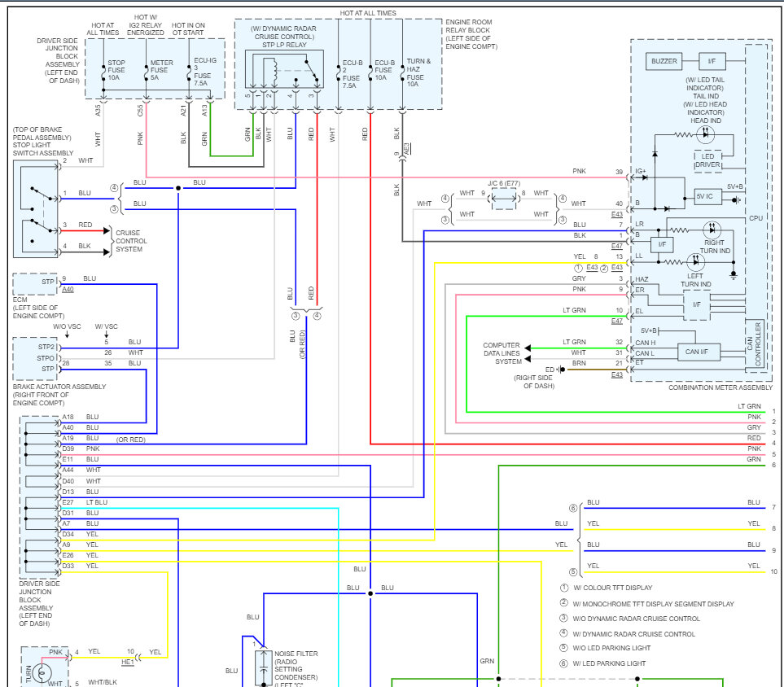Click the W/ VSC label
The height and width of the screenshot is (687, 784).
[x=106, y=326]
